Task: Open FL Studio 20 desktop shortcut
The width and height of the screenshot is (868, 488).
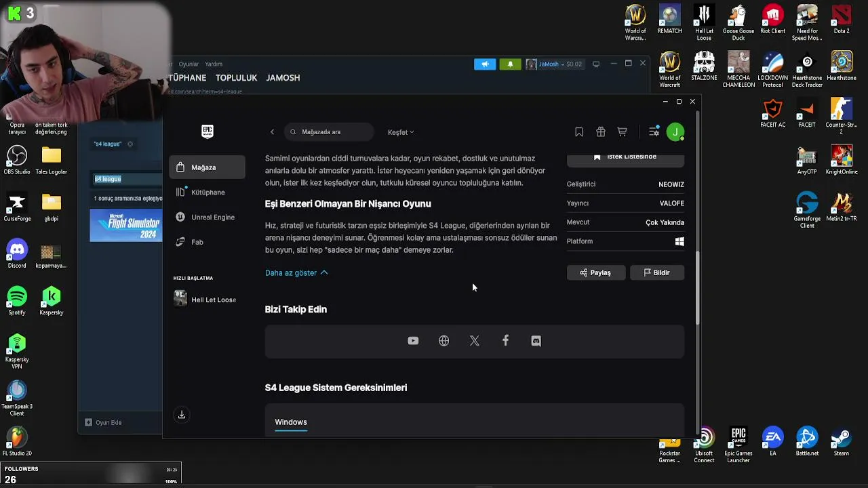Action: click(17, 441)
